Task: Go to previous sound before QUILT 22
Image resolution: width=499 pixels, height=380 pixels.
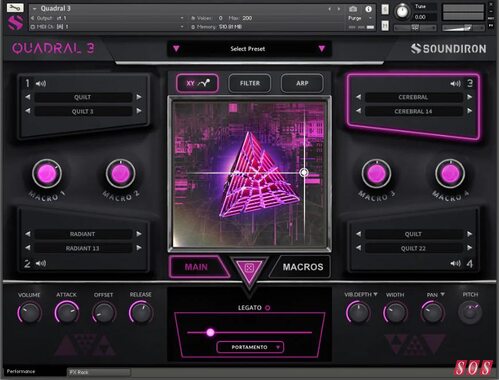Action: (359, 248)
